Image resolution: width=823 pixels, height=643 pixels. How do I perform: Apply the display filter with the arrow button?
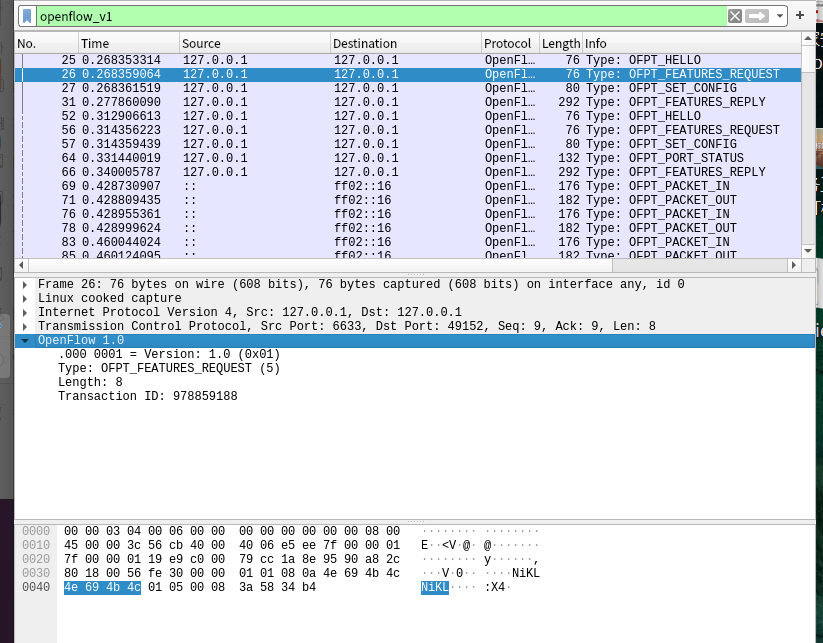click(x=757, y=16)
